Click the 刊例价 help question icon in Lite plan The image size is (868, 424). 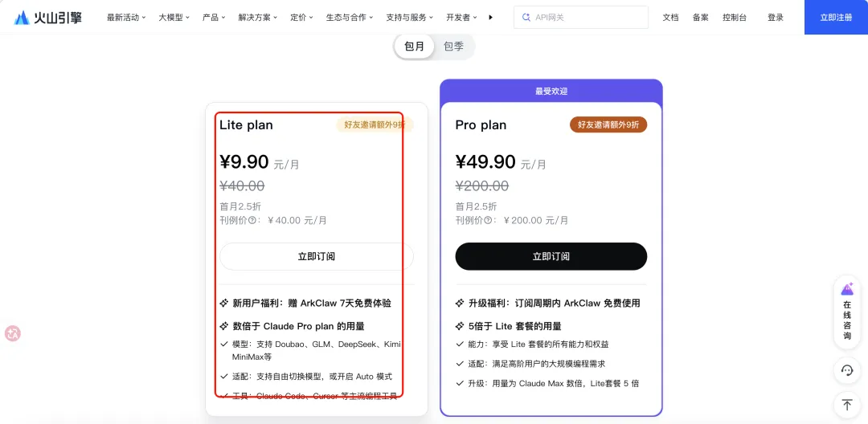[x=252, y=220]
